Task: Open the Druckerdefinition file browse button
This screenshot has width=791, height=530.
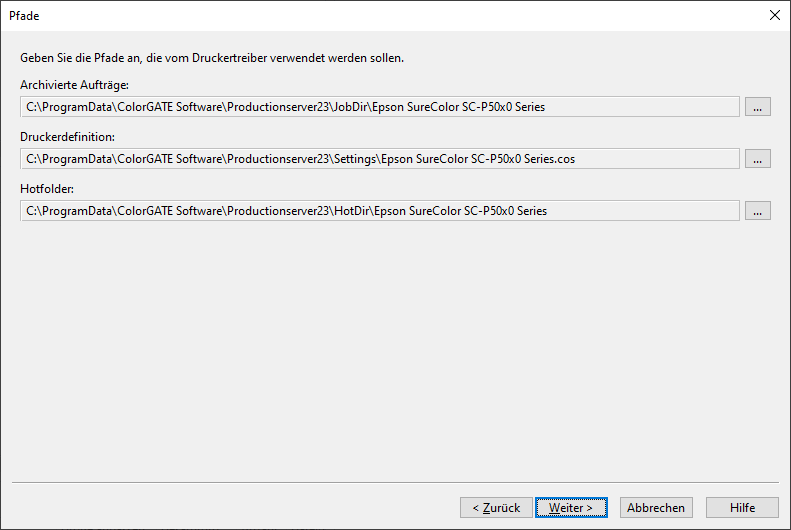Action: pyautogui.click(x=757, y=159)
